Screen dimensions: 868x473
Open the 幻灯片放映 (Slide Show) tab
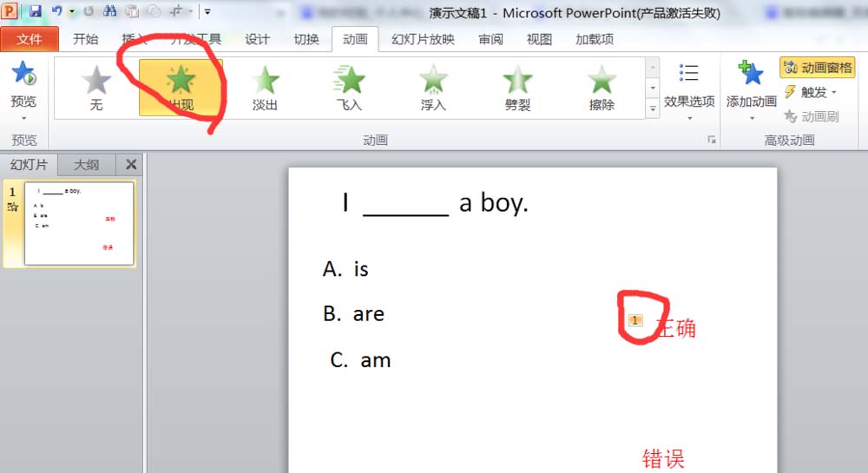pyautogui.click(x=423, y=39)
